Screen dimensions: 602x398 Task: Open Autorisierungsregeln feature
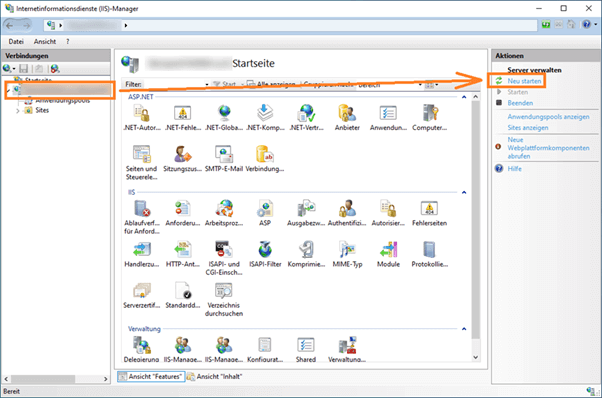(x=388, y=213)
